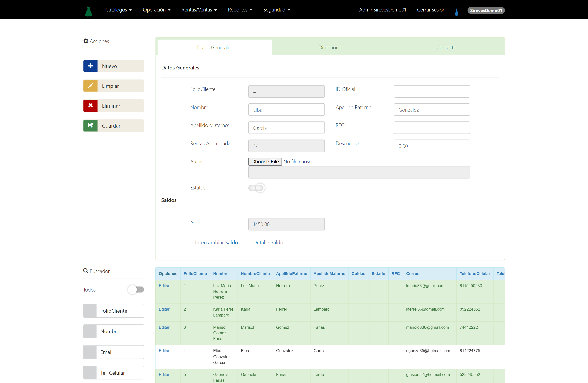The height and width of the screenshot is (383, 588).
Task: Click the SirevesDemo01 badge
Action: 486,10
